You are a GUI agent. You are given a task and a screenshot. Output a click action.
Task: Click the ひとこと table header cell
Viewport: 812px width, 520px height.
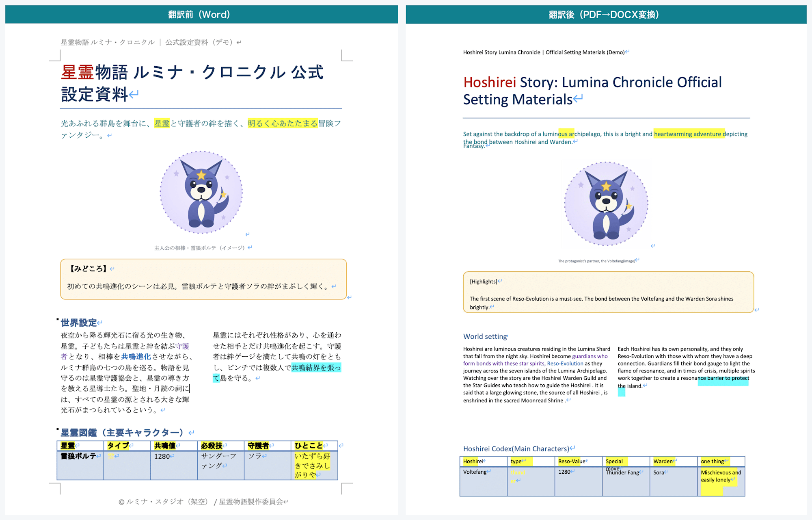[314, 446]
